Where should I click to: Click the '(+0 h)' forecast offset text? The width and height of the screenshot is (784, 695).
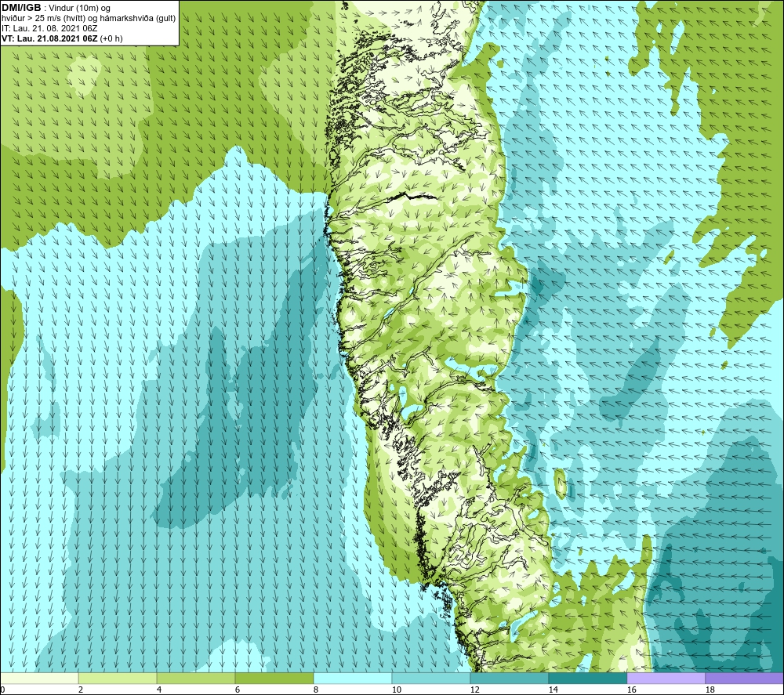point(111,38)
